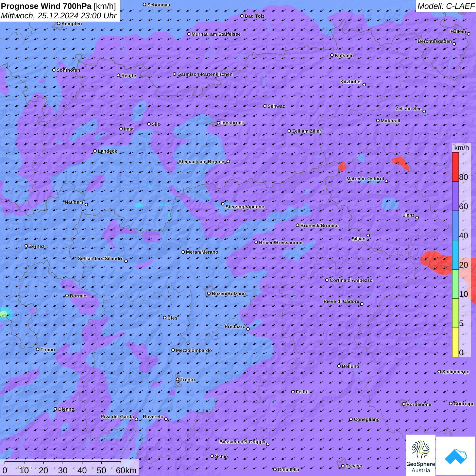
Task: Click the Innsbruck city marker
Action: pos(219,123)
